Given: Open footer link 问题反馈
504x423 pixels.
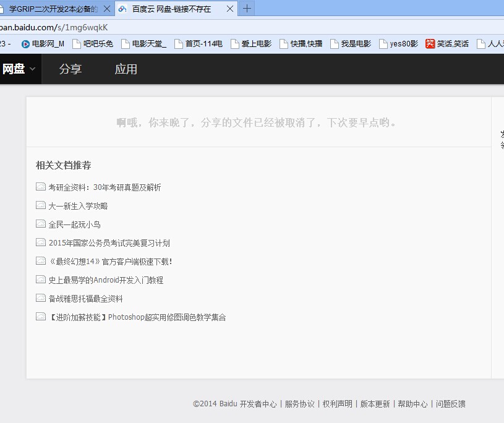Looking at the screenshot, I should pyautogui.click(x=451, y=404).
